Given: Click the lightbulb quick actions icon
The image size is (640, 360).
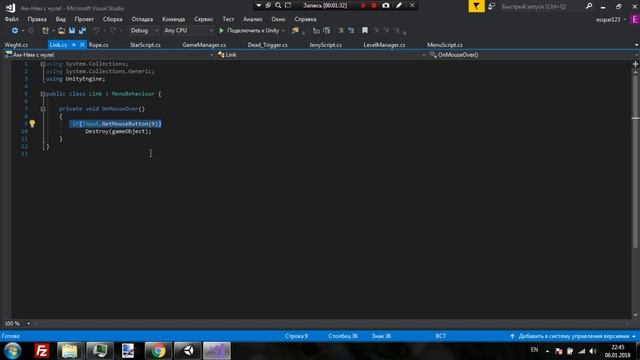Looking at the screenshot, I should click(32, 124).
